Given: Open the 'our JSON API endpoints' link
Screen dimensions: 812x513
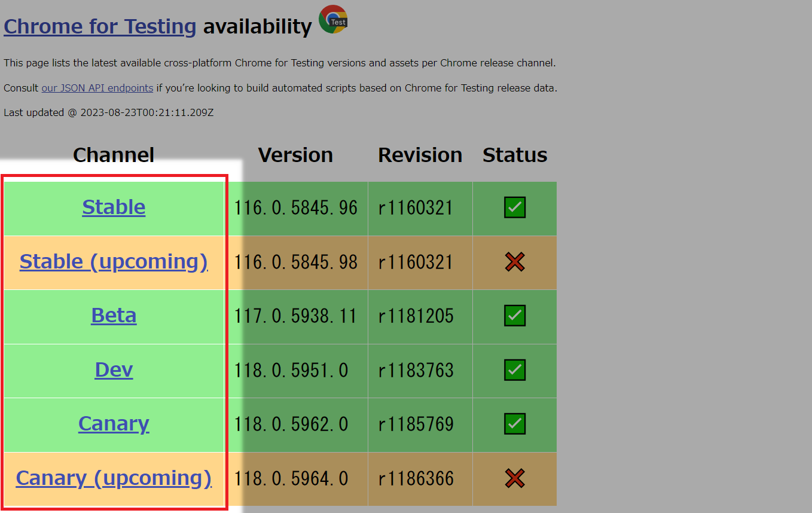Looking at the screenshot, I should (x=97, y=88).
